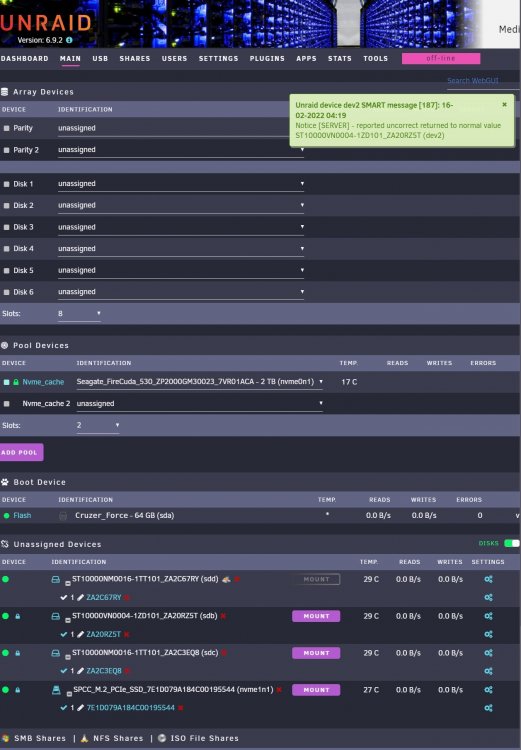Screen dimensions: 521x750
Task: Click the Add Pool button
Action: tap(22, 452)
